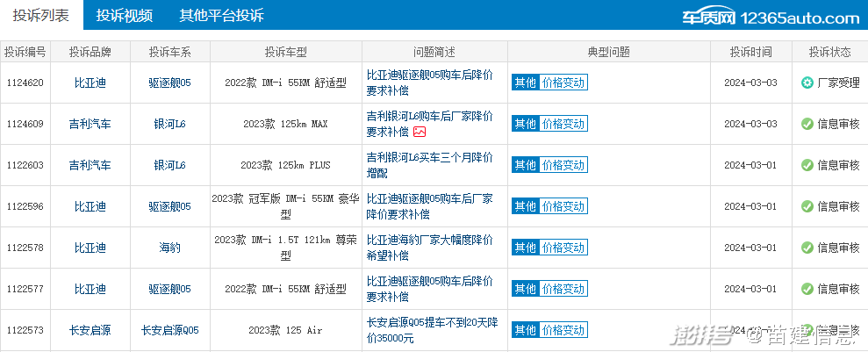Click the 厂家受理 status icon for complaint 1124620
Screen dimensions: 868x352
(807, 83)
